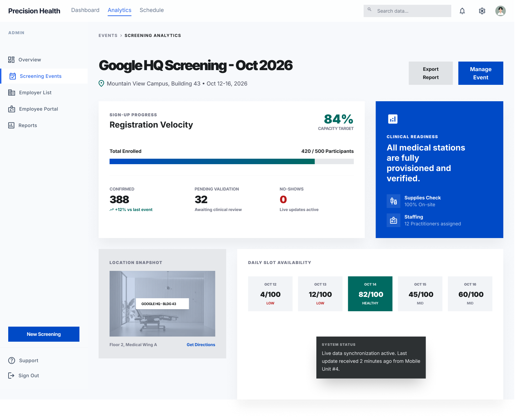Click 'Floor 2, Medical Wing A' text

click(133, 345)
